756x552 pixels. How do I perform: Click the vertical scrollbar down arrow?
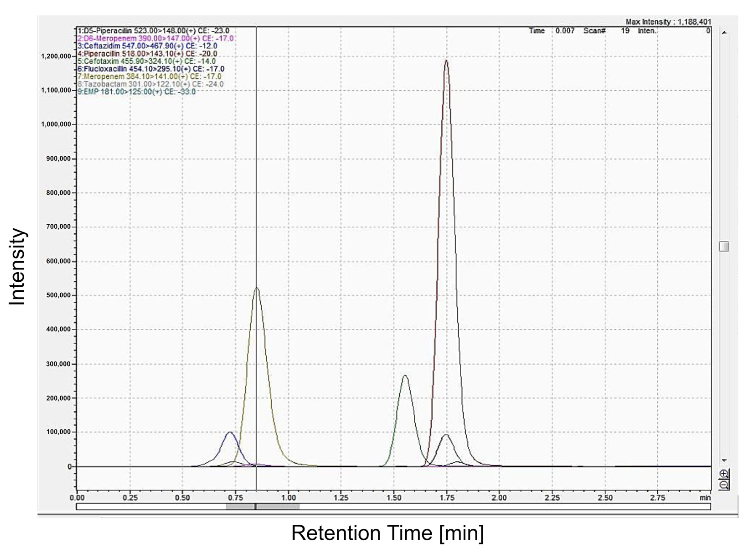point(724,460)
